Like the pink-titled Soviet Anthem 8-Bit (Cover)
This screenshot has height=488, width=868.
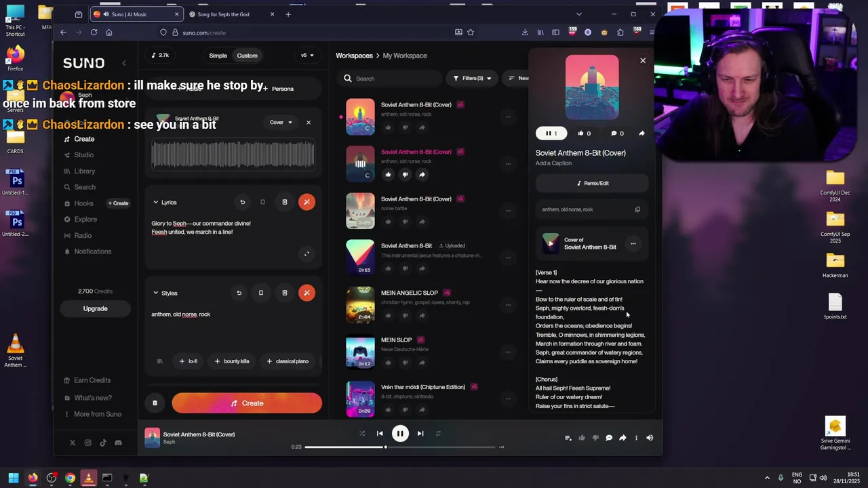[x=388, y=175]
